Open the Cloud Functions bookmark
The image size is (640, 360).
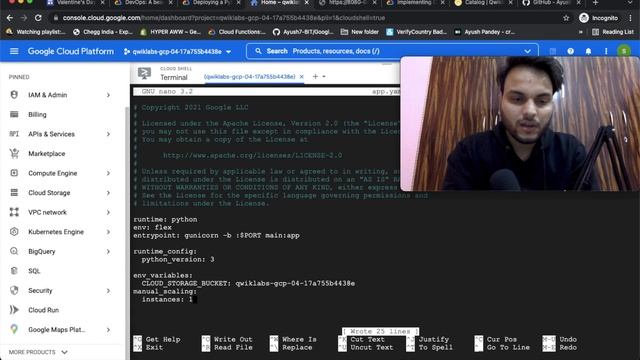pos(237,32)
